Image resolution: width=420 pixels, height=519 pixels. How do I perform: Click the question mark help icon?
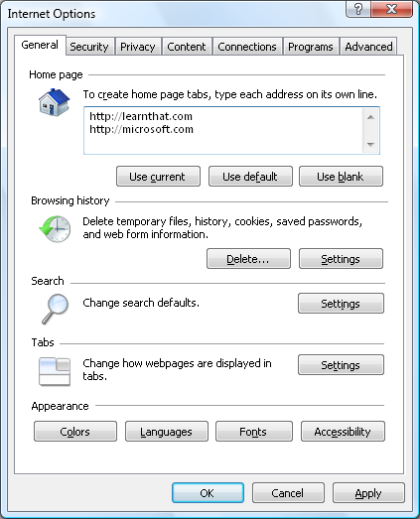(x=358, y=9)
